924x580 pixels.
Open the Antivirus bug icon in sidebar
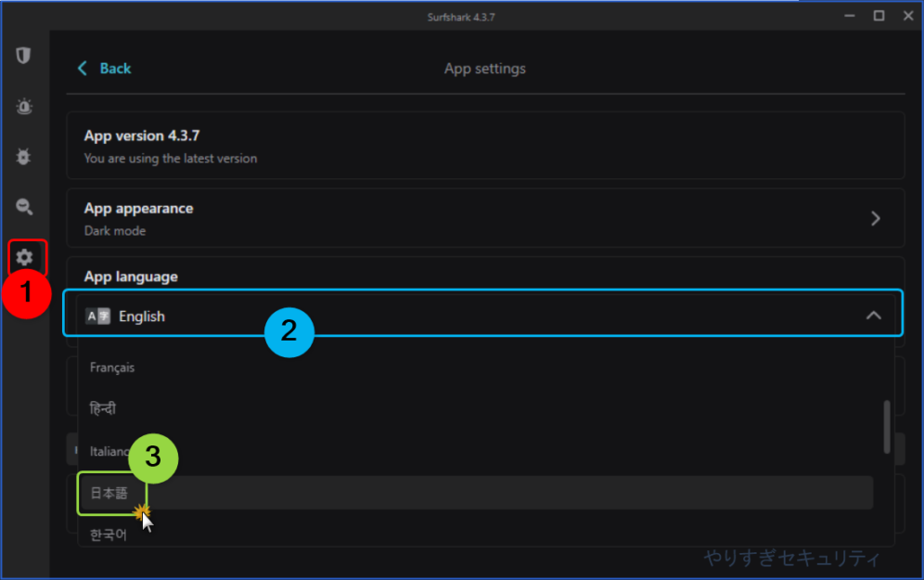coord(23,157)
